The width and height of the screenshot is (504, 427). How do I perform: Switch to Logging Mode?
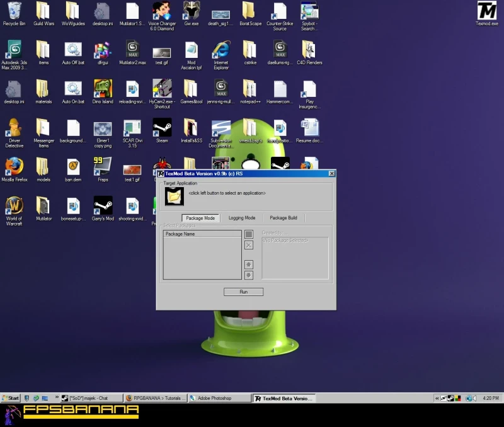click(241, 218)
